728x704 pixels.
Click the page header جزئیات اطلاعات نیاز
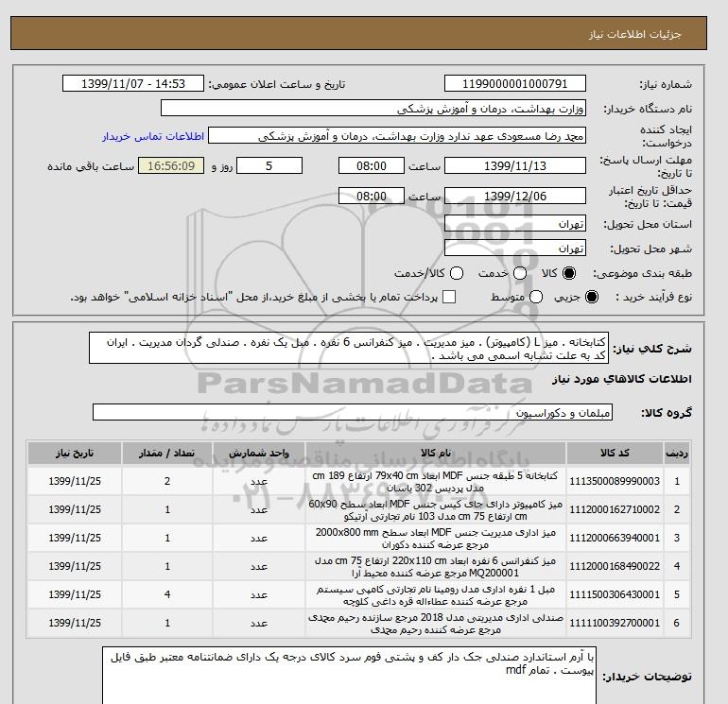pos(635,34)
